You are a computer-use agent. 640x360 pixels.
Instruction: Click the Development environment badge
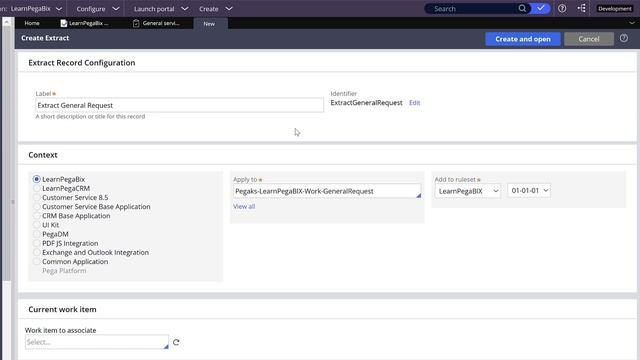pos(615,9)
